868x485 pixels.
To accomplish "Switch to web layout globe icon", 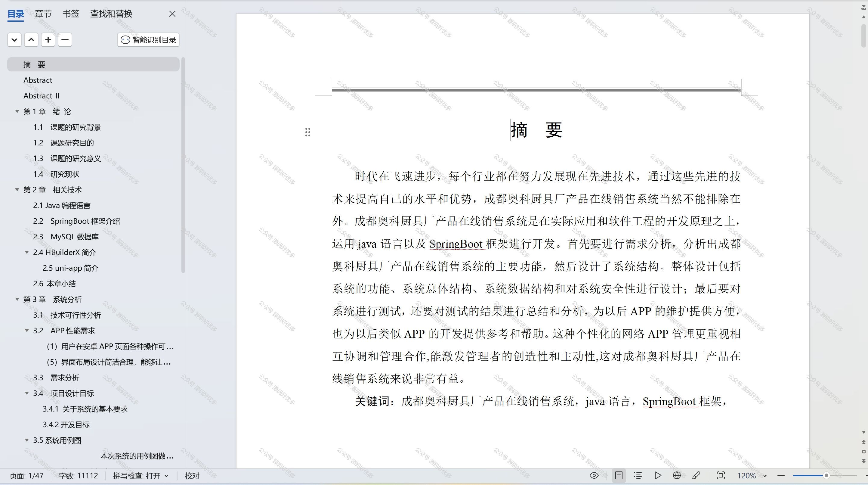I will tap(677, 476).
